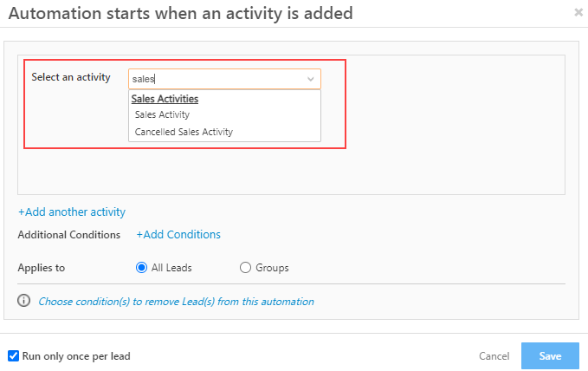Click the Cancel button
The height and width of the screenshot is (371, 588).
point(494,356)
